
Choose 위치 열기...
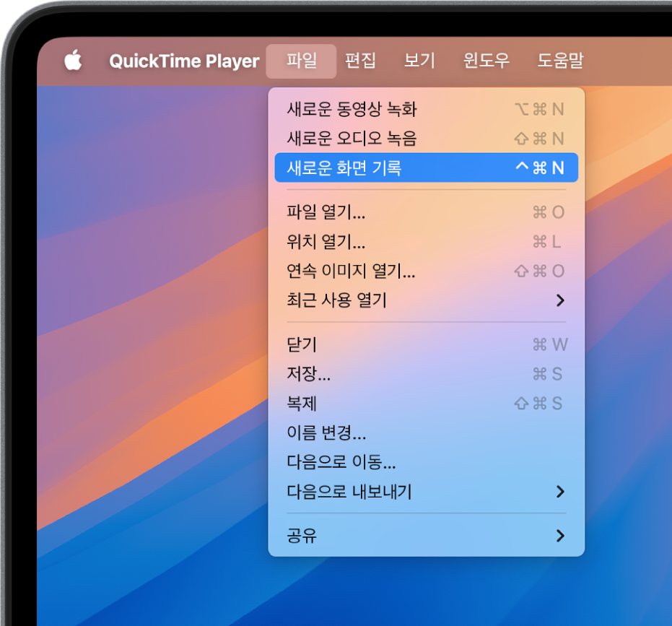coord(427,242)
